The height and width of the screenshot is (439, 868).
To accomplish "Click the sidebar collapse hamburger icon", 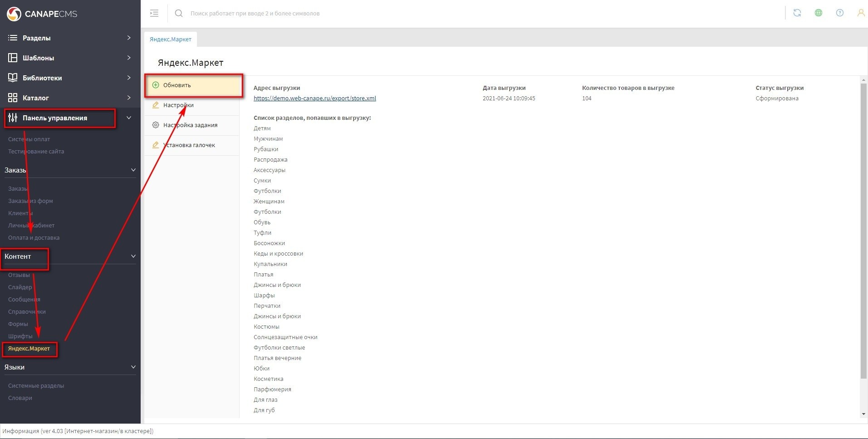I will (x=154, y=13).
